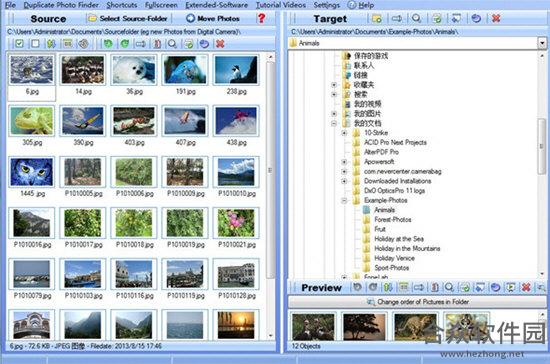Select the ACID Pro Next Projects folder
Viewport: 550px width, 364px height.
coord(395,142)
